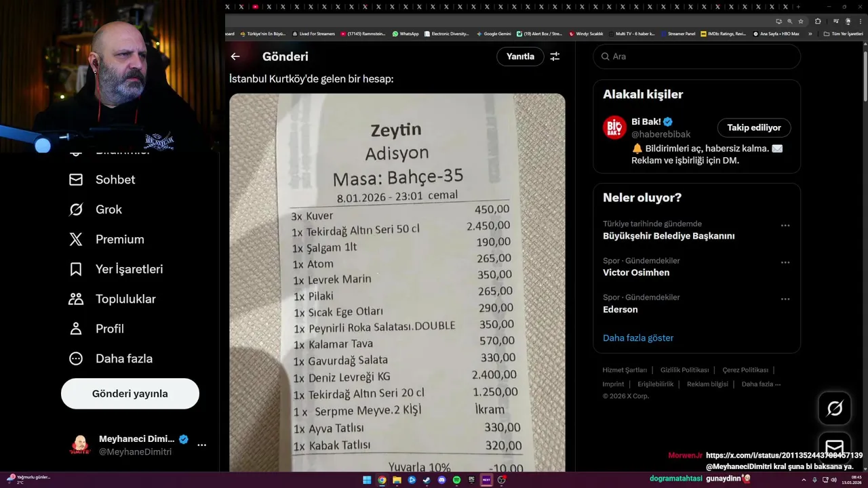Open the floating Grok button
868x488 pixels.
[835, 408]
